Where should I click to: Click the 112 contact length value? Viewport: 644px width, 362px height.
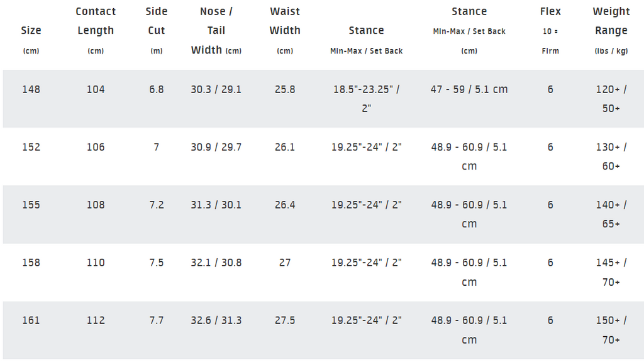point(96,320)
